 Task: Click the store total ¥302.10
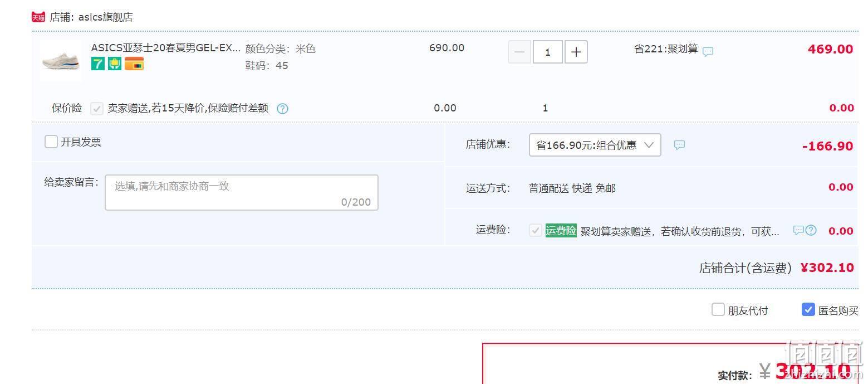point(827,268)
